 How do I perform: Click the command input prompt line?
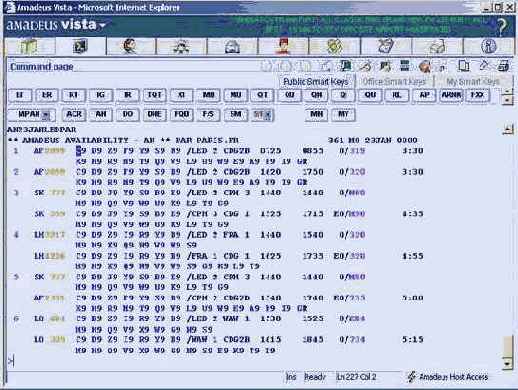coord(253,361)
